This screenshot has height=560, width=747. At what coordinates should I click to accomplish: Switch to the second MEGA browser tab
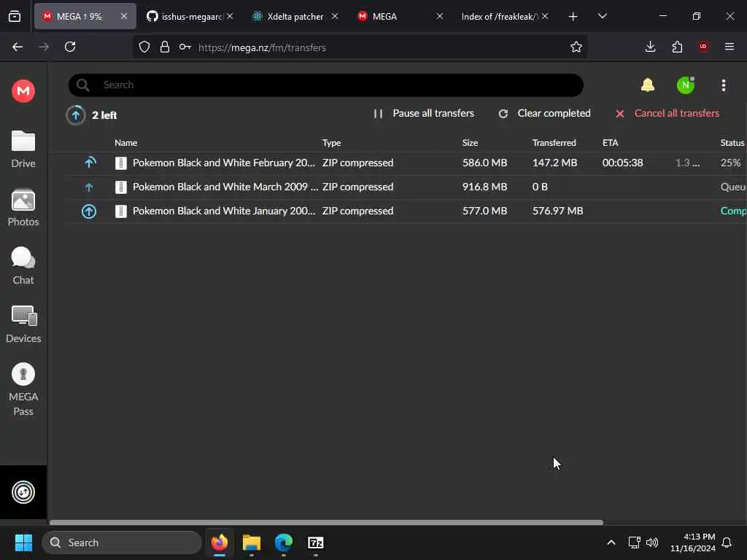[x=399, y=16]
